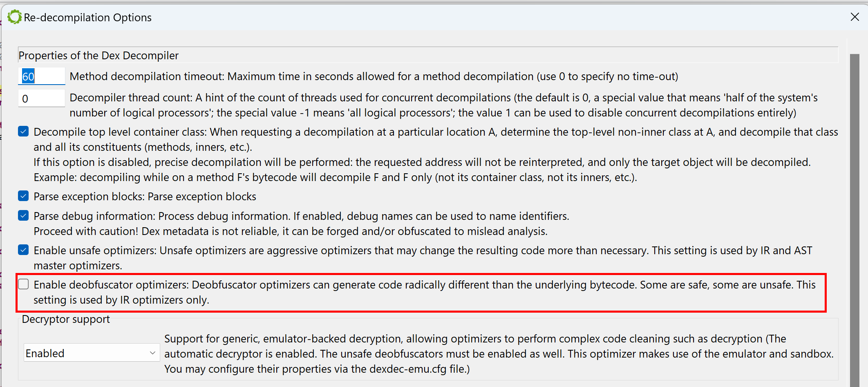Click the Decompiler thread count description text

pyautogui.click(x=443, y=105)
